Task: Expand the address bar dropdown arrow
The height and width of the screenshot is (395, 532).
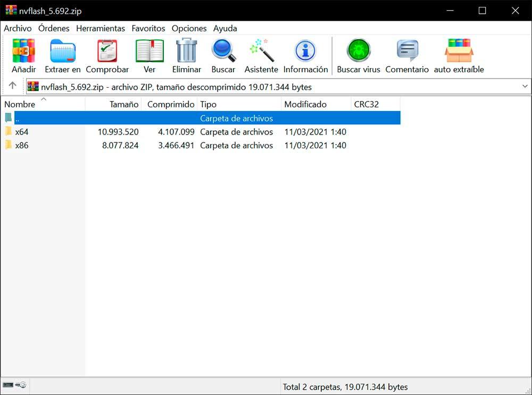Action: click(525, 86)
